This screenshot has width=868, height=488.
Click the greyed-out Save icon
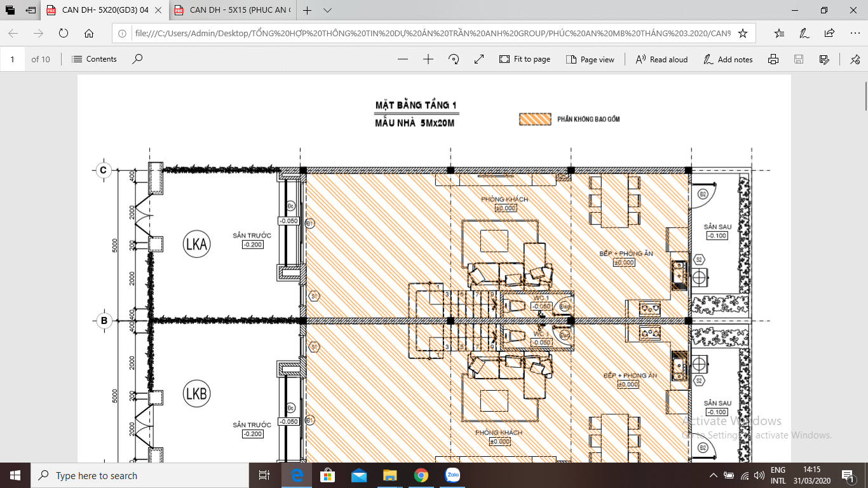pos(799,59)
